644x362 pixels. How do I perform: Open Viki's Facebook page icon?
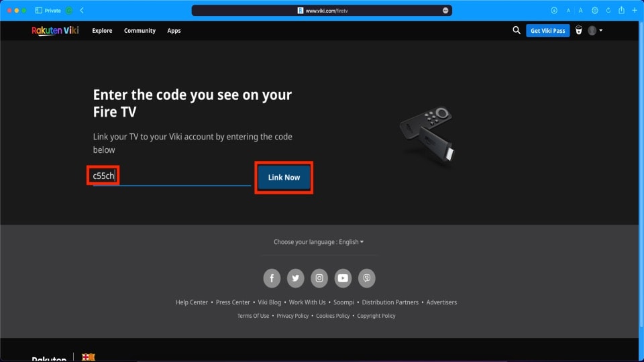272,278
